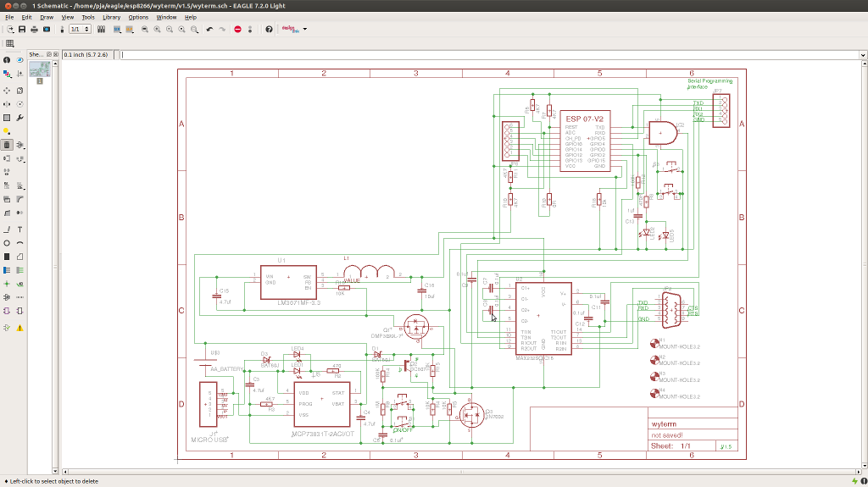Select the Circle drawing tool
The image size is (868, 487).
7,243
